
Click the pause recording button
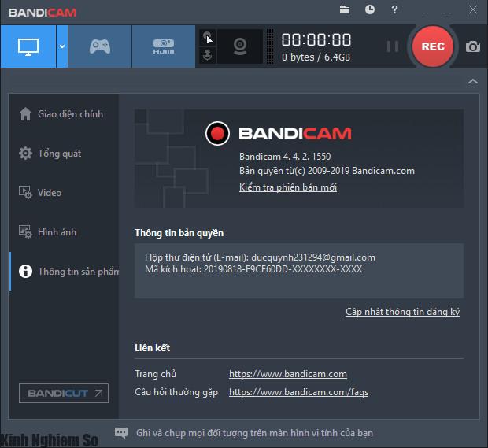pyautogui.click(x=393, y=46)
